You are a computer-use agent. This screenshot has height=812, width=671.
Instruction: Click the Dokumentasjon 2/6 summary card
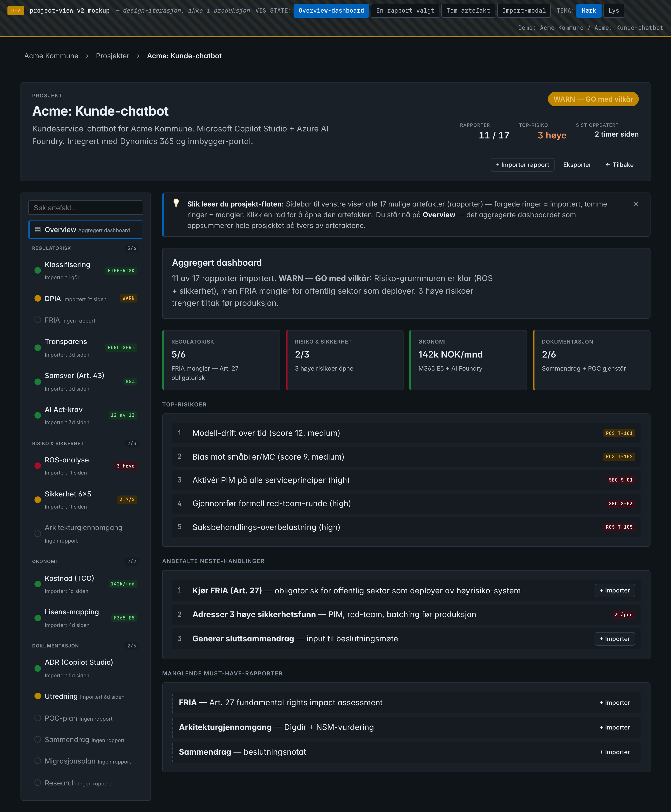click(x=591, y=360)
